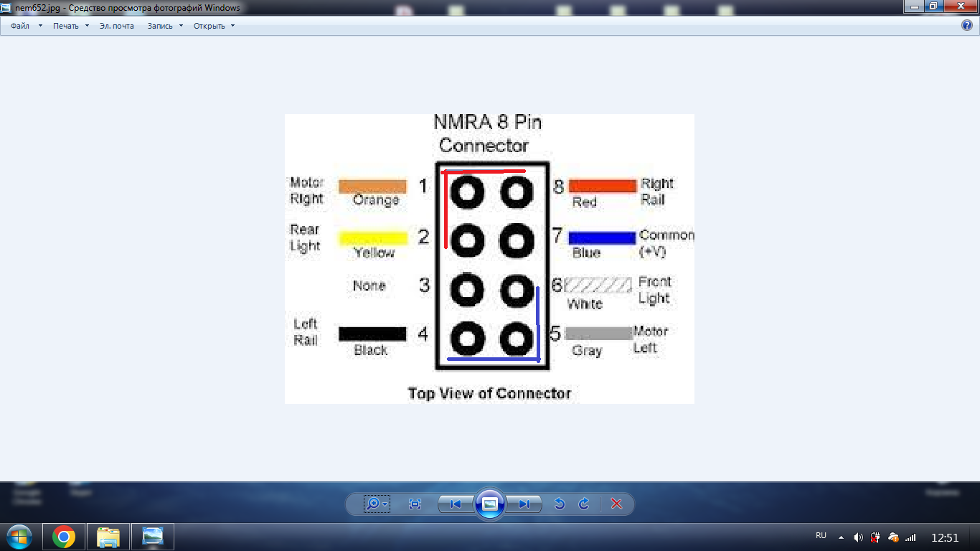Image resolution: width=980 pixels, height=551 pixels.
Task: Rotate the image clockwise
Action: pos(584,504)
